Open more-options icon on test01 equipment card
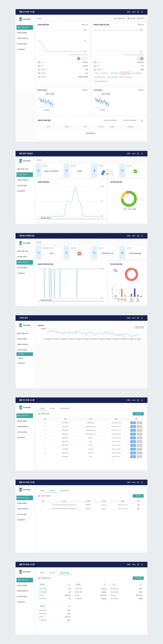The image size is (163, 644). 69,606
